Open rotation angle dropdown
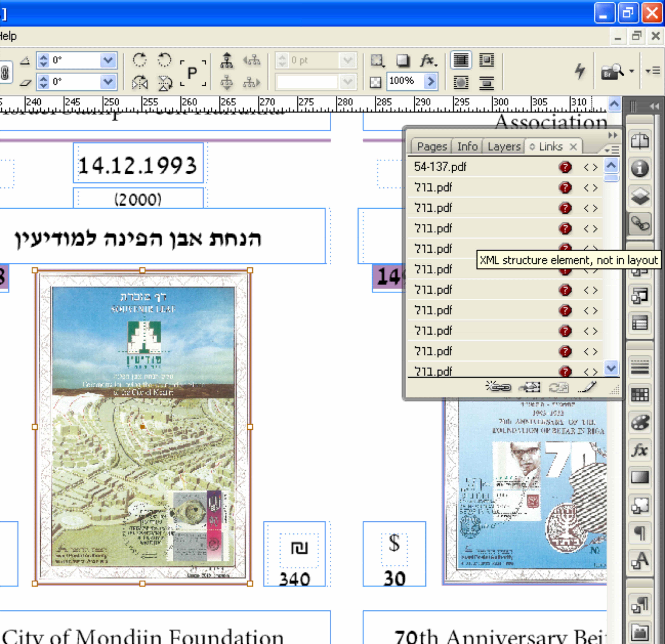Screen dimensions: 665x644 pyautogui.click(x=108, y=60)
